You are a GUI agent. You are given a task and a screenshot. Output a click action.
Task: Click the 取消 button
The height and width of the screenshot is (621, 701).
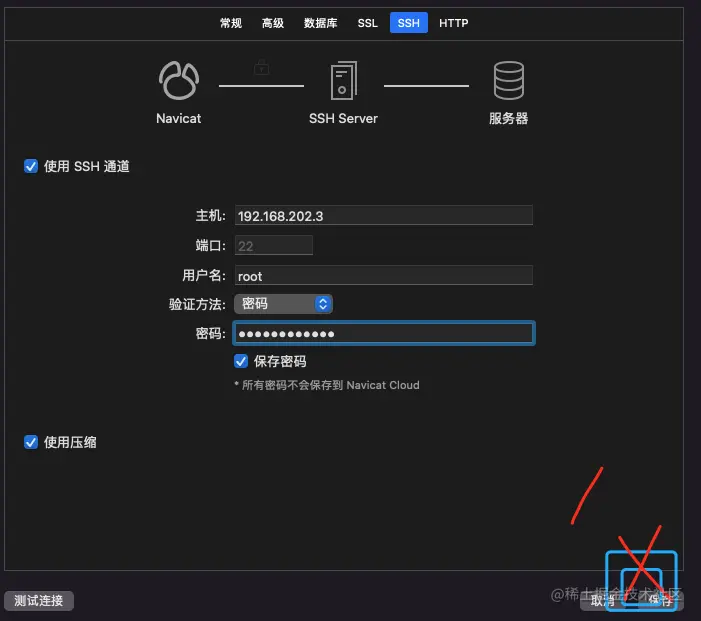pos(602,600)
